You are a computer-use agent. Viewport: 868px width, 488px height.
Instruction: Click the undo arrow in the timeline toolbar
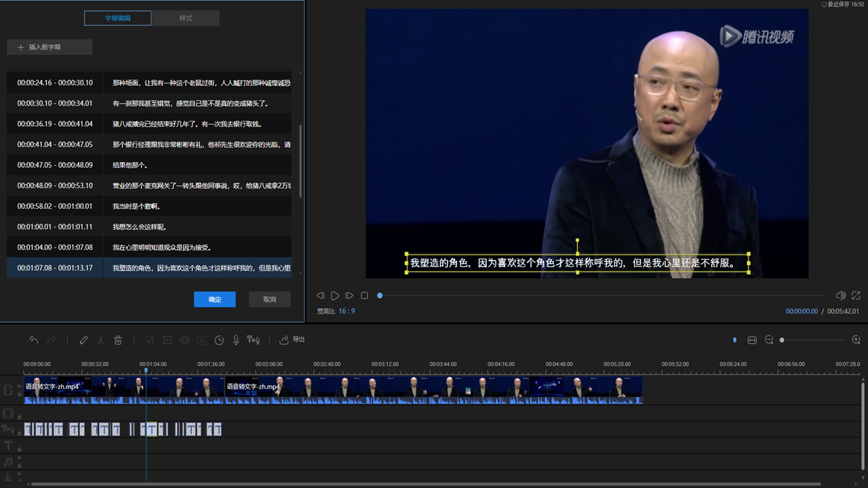pos(34,340)
